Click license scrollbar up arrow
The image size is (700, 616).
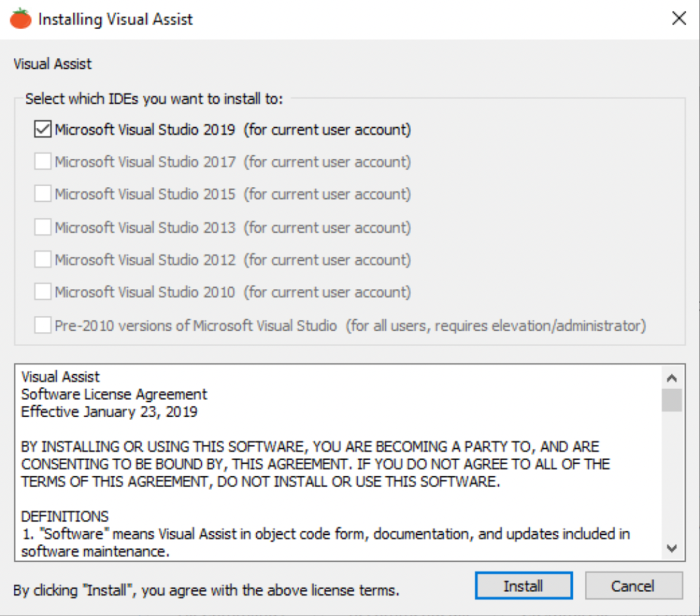tap(672, 378)
